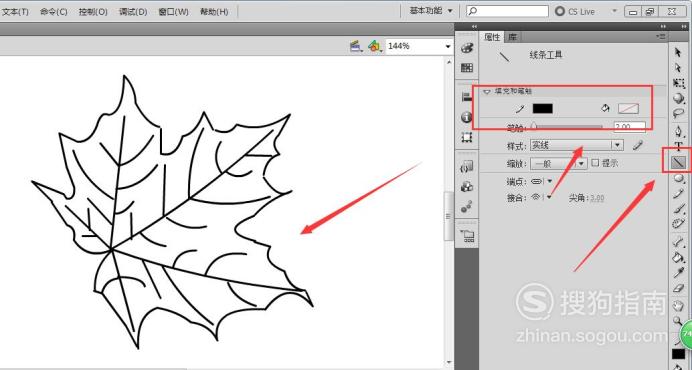
Task: Open the 基本功能 workspace dropdown
Action: 431,11
